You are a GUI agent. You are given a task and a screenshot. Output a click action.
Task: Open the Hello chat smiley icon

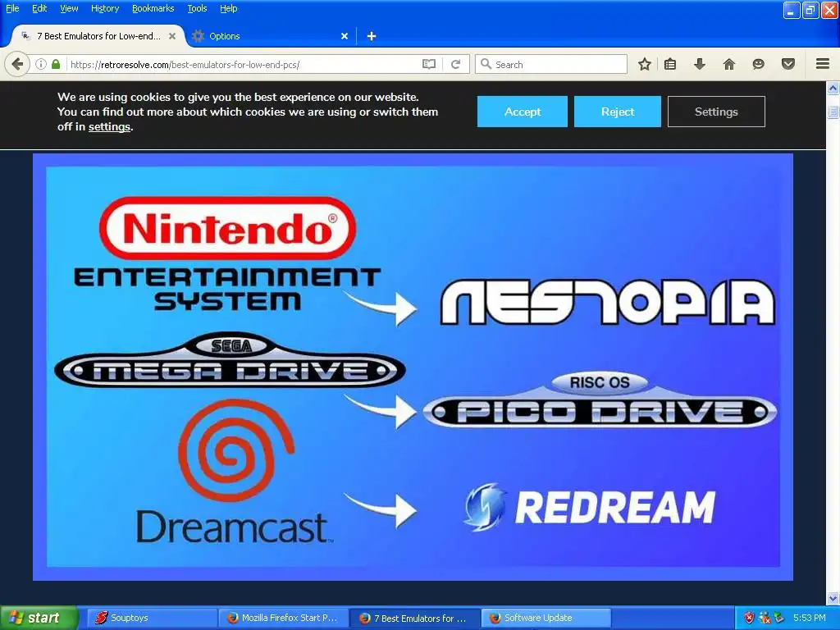pyautogui.click(x=758, y=64)
